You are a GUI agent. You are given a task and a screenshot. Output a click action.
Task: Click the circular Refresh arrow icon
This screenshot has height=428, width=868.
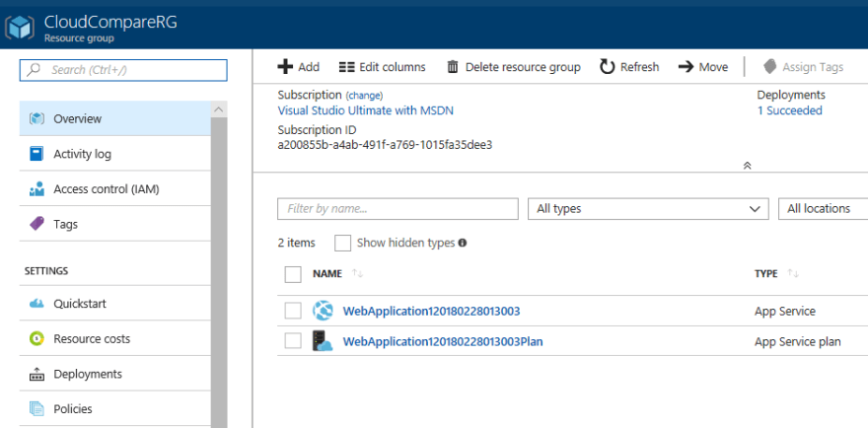(608, 67)
